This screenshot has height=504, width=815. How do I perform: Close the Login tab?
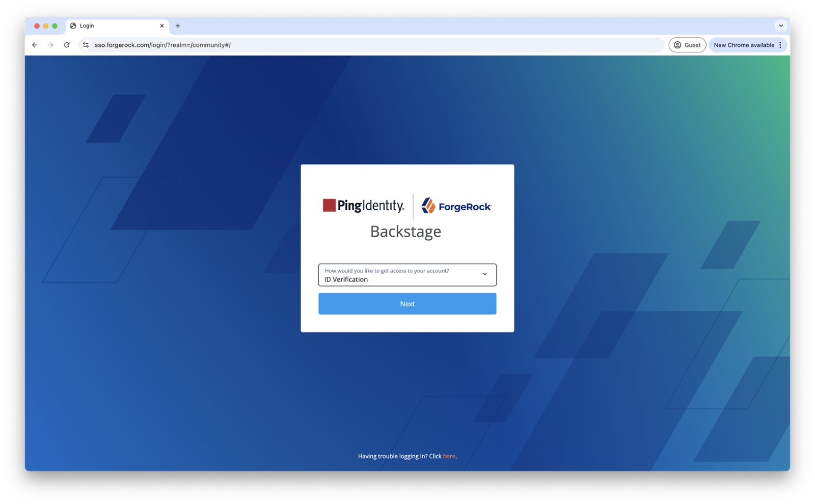162,25
